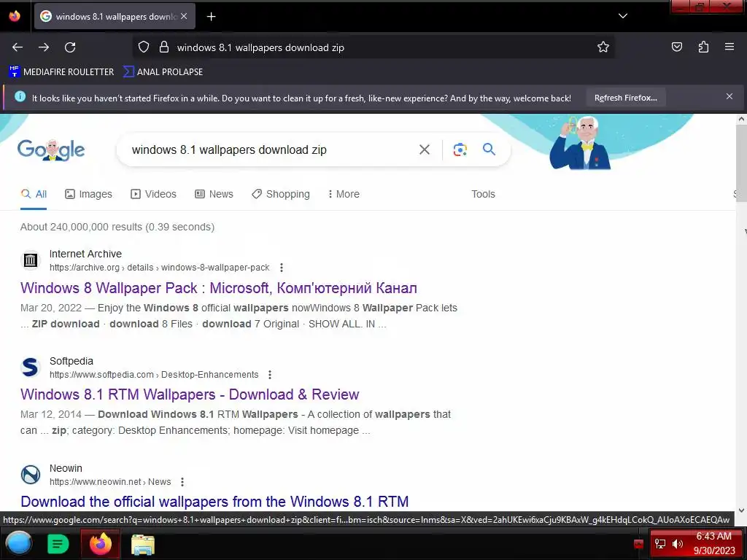
Task: Click the scrollbar down arrow
Action: pos(741,510)
